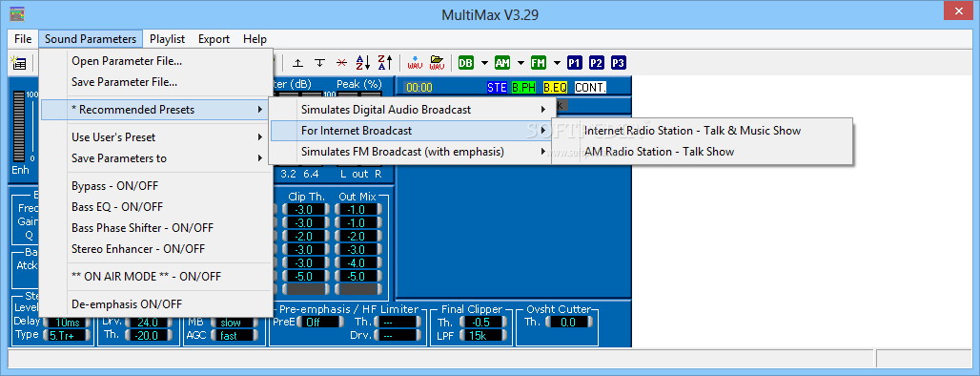Click the save WAV icon with blue arrow
Image resolution: width=980 pixels, height=376 pixels.
click(415, 63)
